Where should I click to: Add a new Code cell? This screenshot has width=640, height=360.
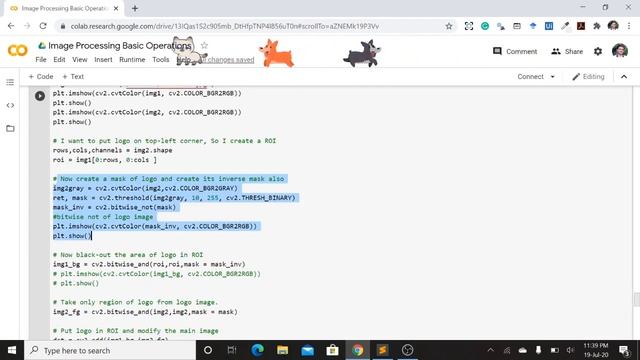pos(41,77)
